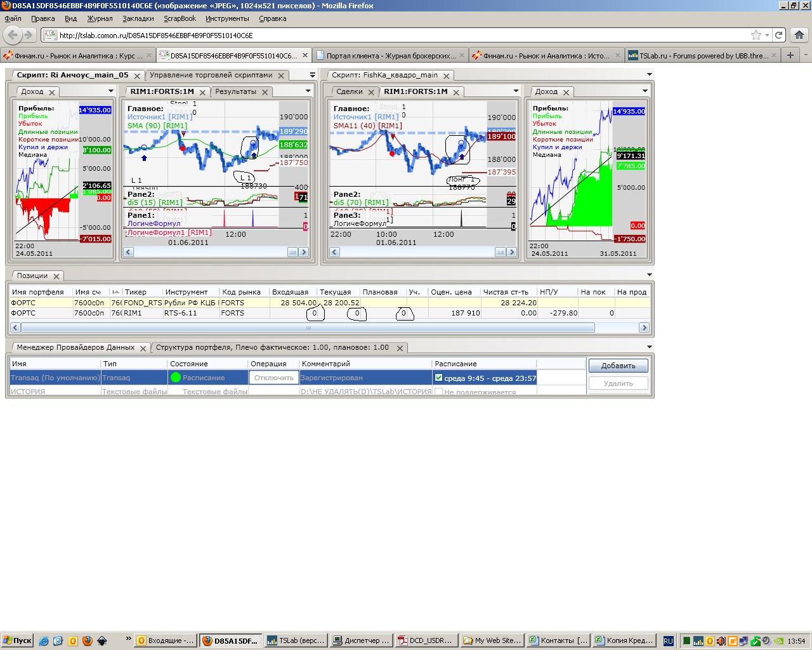Click the Позиции table horizontal scrollbar
The image size is (812, 650).
[308, 328]
